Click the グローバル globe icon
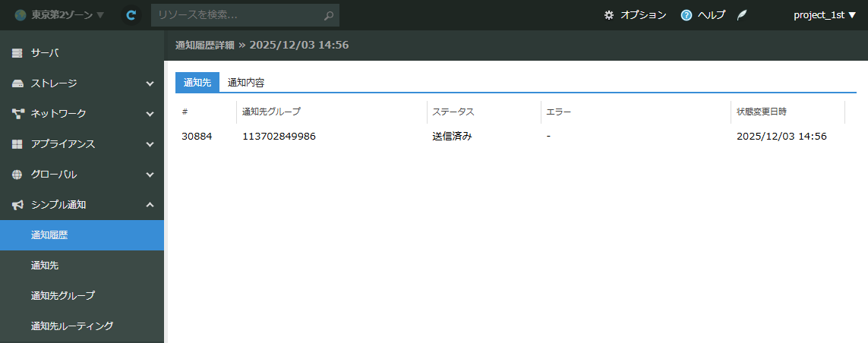This screenshot has height=343, width=868. point(18,175)
